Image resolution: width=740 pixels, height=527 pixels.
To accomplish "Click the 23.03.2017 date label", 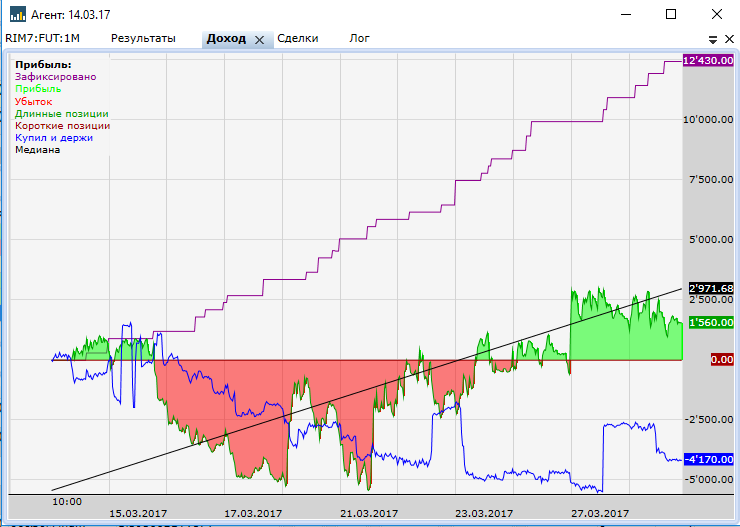I will click(484, 513).
